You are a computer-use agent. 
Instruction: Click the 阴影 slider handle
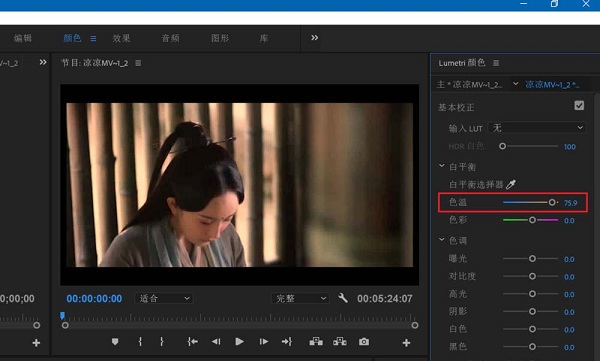[x=532, y=311]
